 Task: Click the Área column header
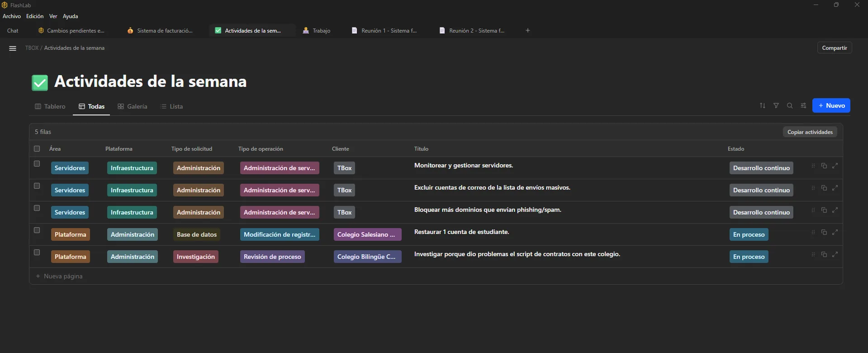(x=55, y=149)
